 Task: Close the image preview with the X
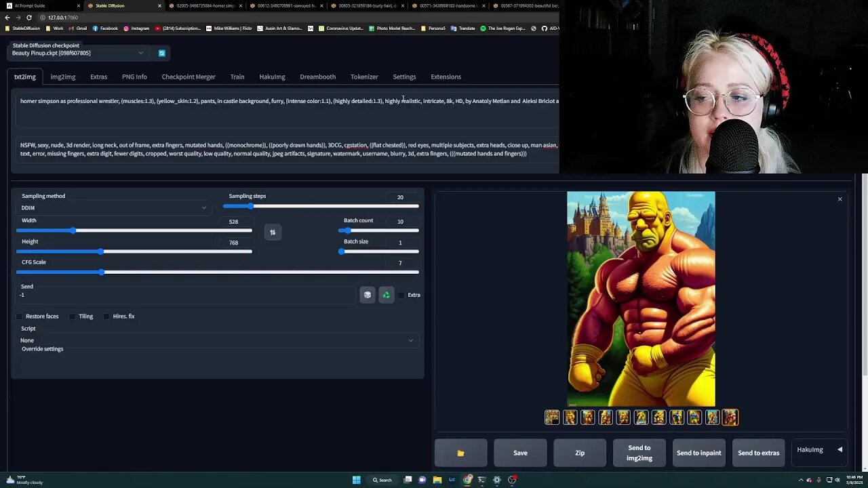tap(840, 199)
